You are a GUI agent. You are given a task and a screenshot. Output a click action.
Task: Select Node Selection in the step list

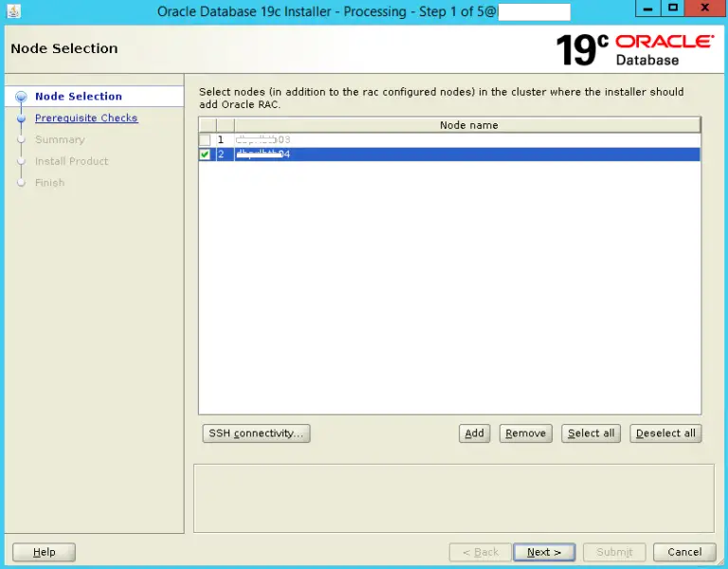click(79, 97)
